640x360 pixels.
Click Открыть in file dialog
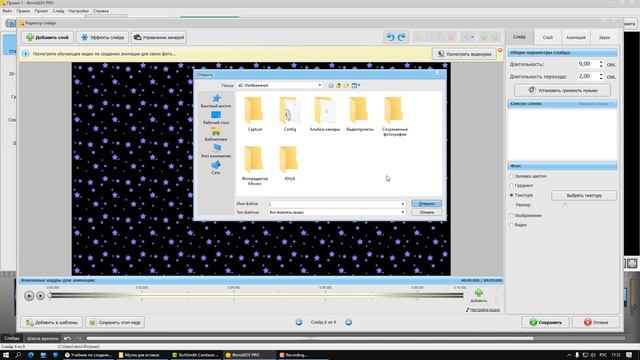click(426, 204)
